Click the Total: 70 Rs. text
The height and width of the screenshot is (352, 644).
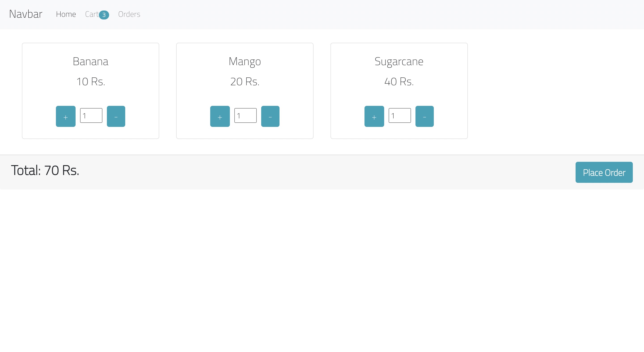point(45,170)
